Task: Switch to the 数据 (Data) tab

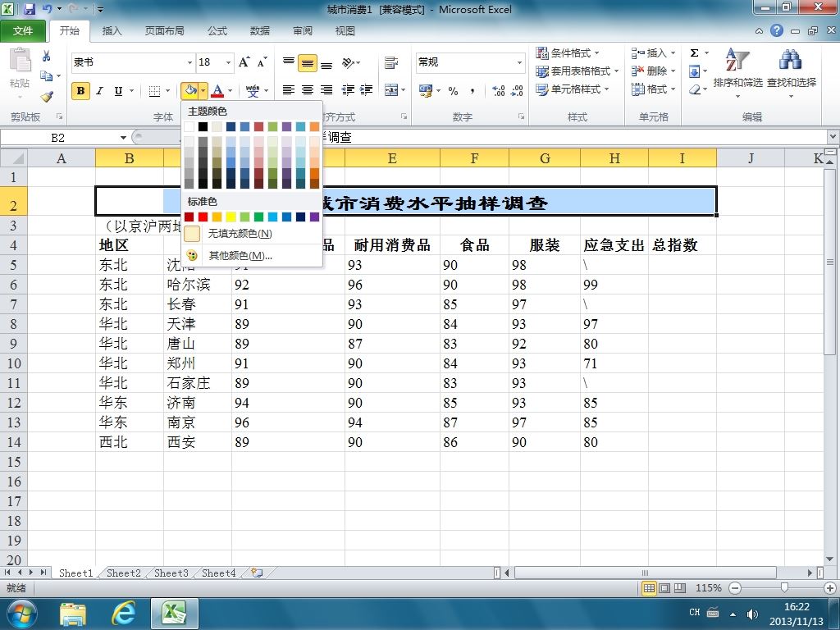Action: pyautogui.click(x=260, y=31)
